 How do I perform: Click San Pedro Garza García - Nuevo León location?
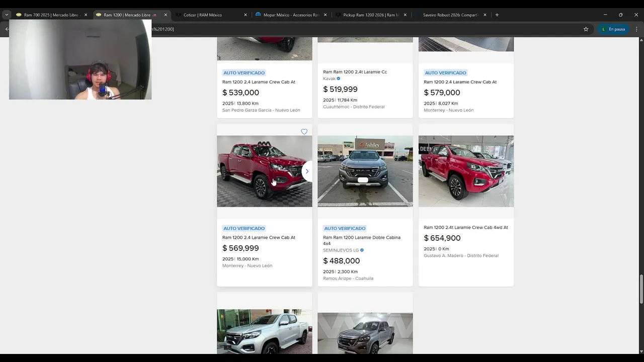pos(261,110)
